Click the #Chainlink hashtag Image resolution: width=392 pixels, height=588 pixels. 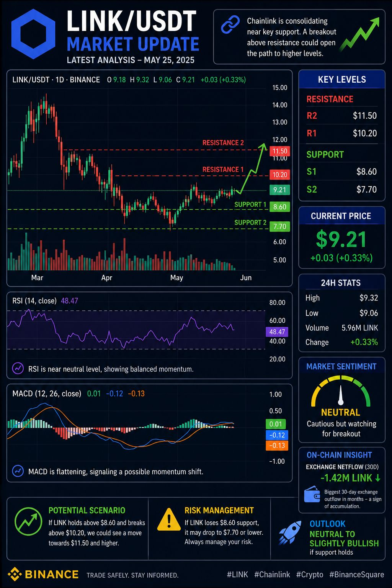point(272,575)
